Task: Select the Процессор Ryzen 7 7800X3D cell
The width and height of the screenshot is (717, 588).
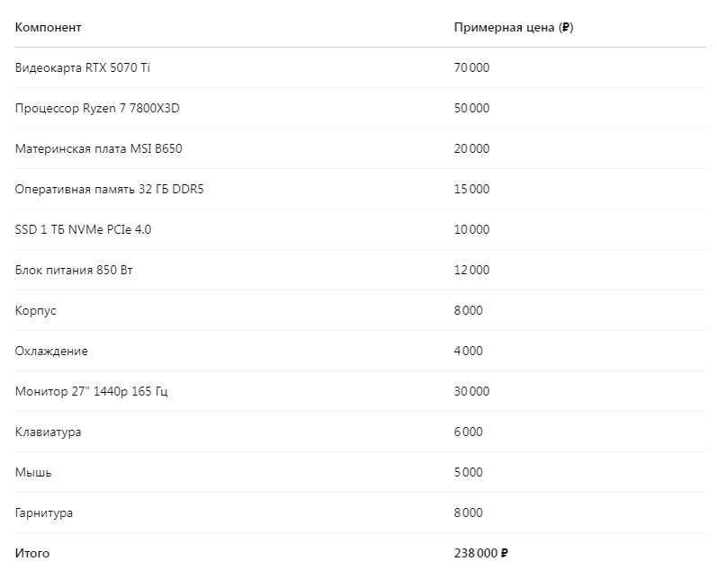Action: pos(97,108)
